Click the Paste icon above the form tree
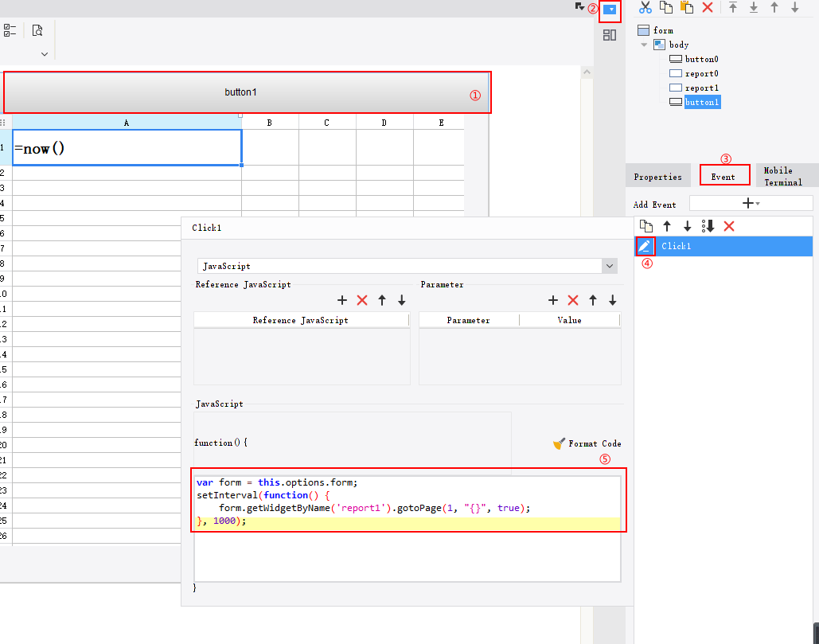The height and width of the screenshot is (644, 819). (688, 8)
